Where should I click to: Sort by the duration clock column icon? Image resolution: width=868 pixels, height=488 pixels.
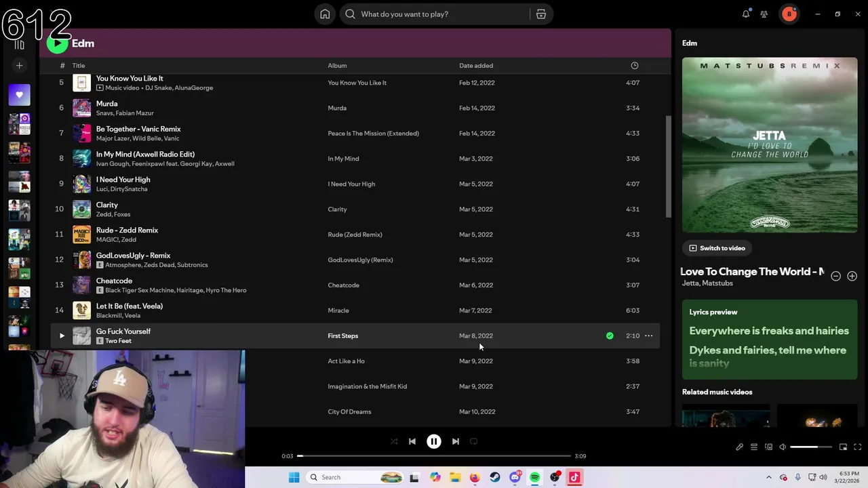pyautogui.click(x=635, y=66)
